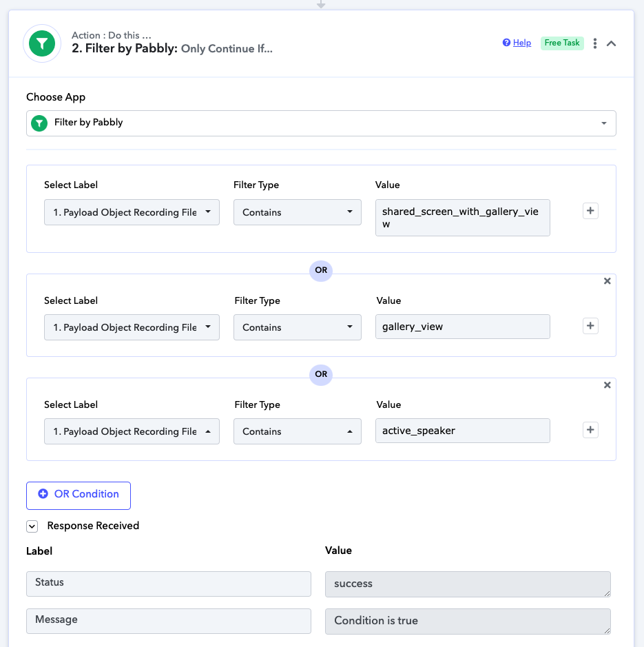Collapse the Filter by Pabbly step
This screenshot has width=644, height=647.
coord(612,43)
